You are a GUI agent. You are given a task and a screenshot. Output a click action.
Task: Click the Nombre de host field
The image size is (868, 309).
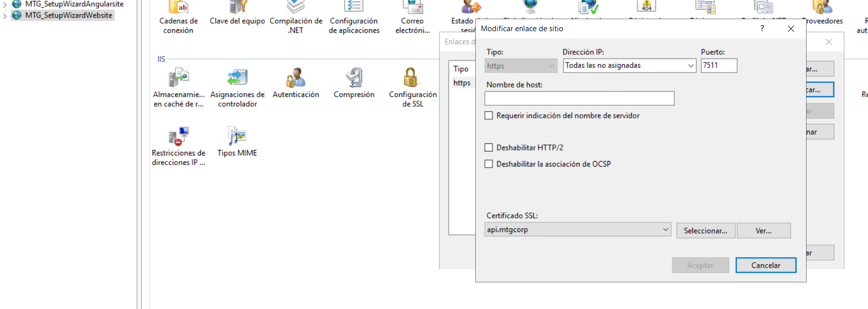580,98
